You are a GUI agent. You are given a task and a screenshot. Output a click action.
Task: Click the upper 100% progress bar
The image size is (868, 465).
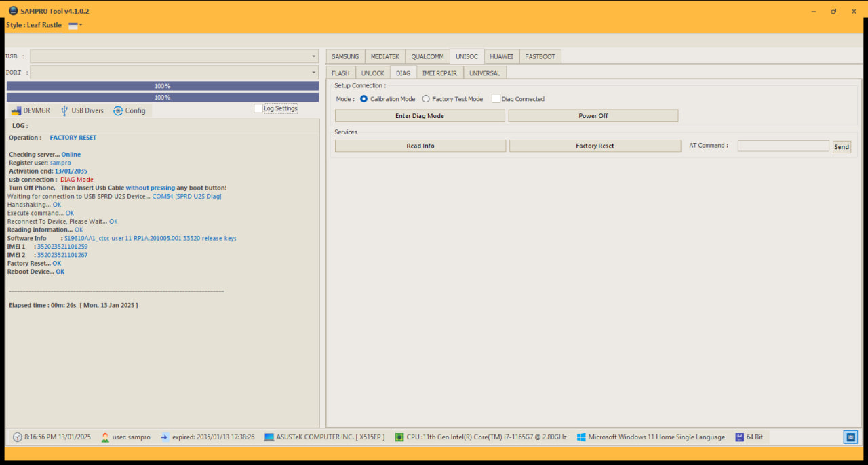163,86
